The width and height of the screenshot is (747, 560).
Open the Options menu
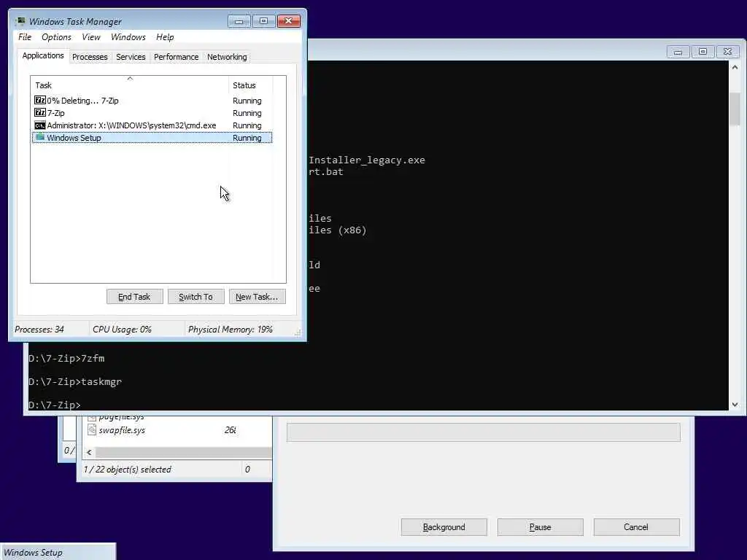[x=56, y=37]
